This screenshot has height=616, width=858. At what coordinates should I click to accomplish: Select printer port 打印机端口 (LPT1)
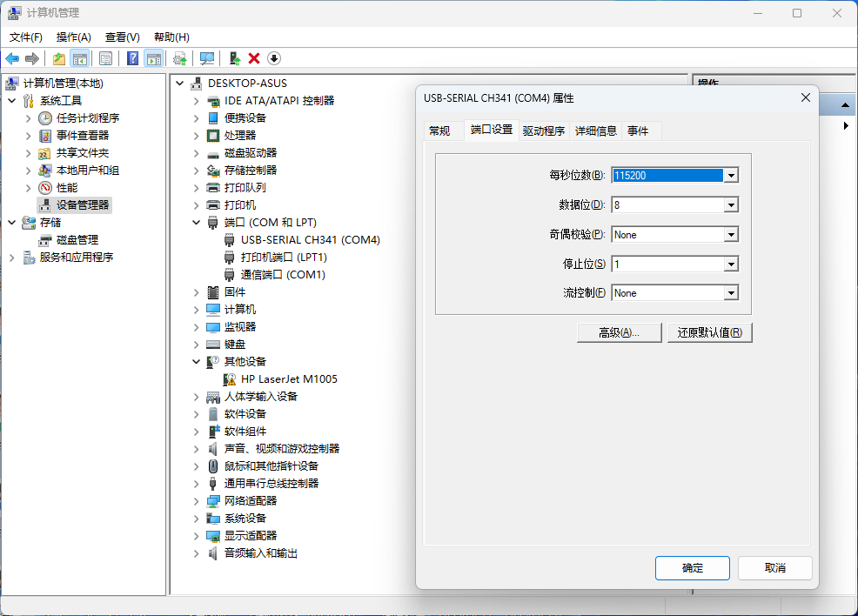point(284,258)
